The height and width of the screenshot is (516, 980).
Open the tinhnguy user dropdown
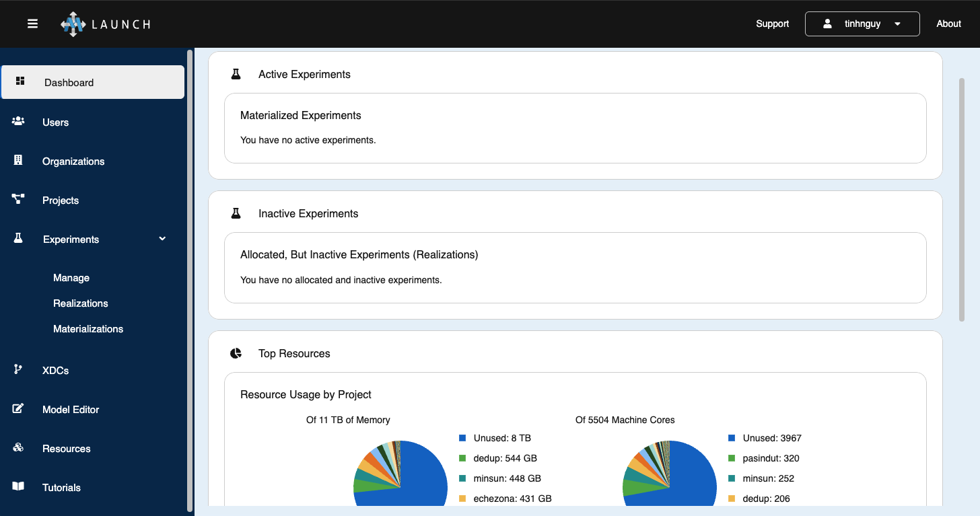[862, 24]
